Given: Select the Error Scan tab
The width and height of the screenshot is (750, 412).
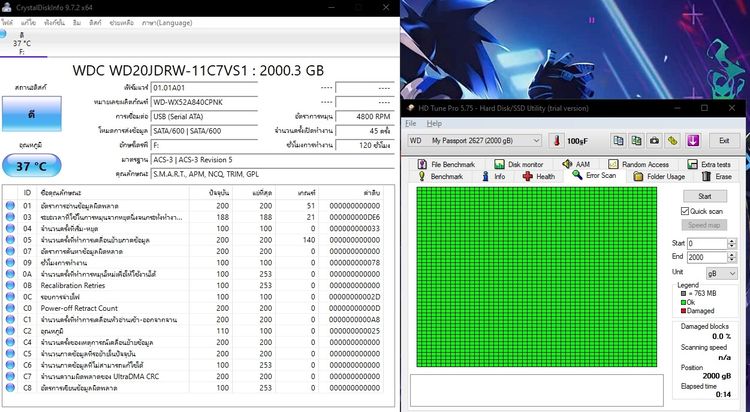Looking at the screenshot, I should [594, 176].
